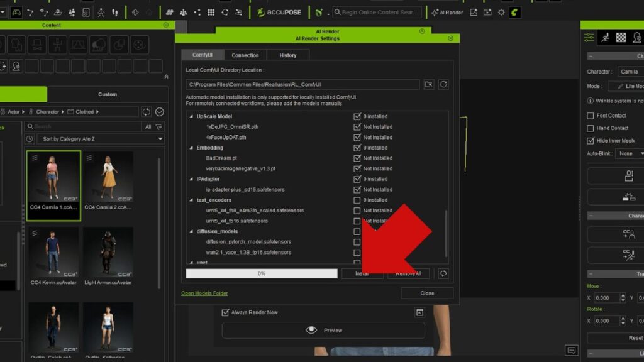Check the text_encoders group checkbox
The image size is (644, 362).
357,200
